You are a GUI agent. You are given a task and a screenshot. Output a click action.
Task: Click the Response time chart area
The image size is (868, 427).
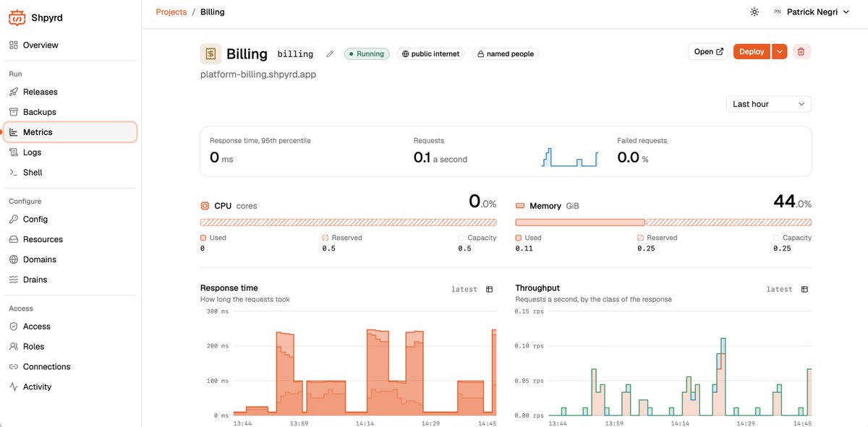coord(365,363)
